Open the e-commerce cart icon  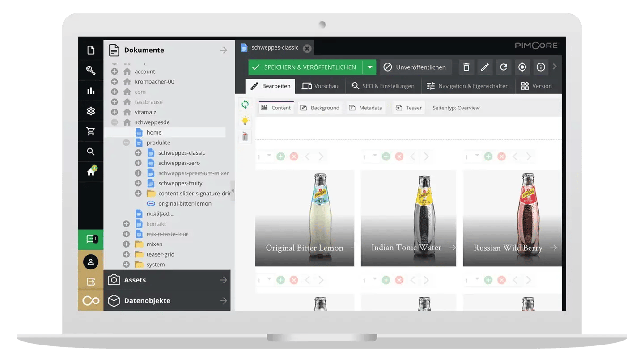tap(90, 131)
